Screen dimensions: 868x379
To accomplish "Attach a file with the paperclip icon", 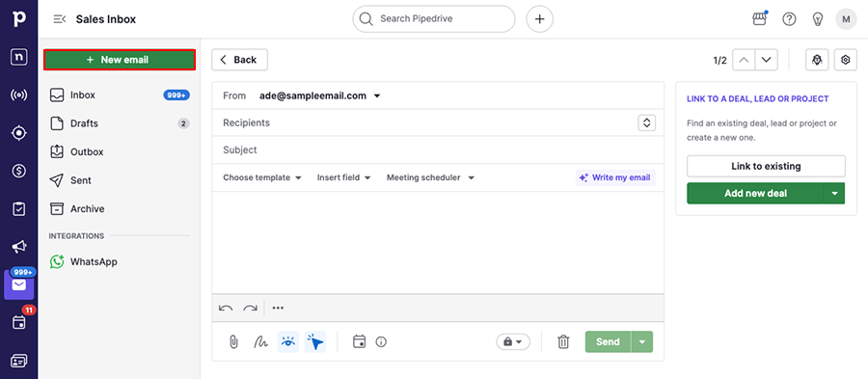I will [x=233, y=342].
